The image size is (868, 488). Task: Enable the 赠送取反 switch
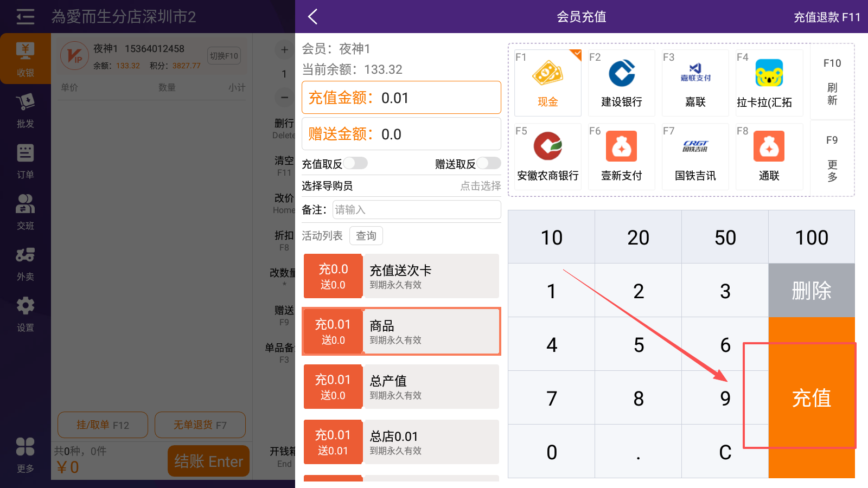pos(489,163)
